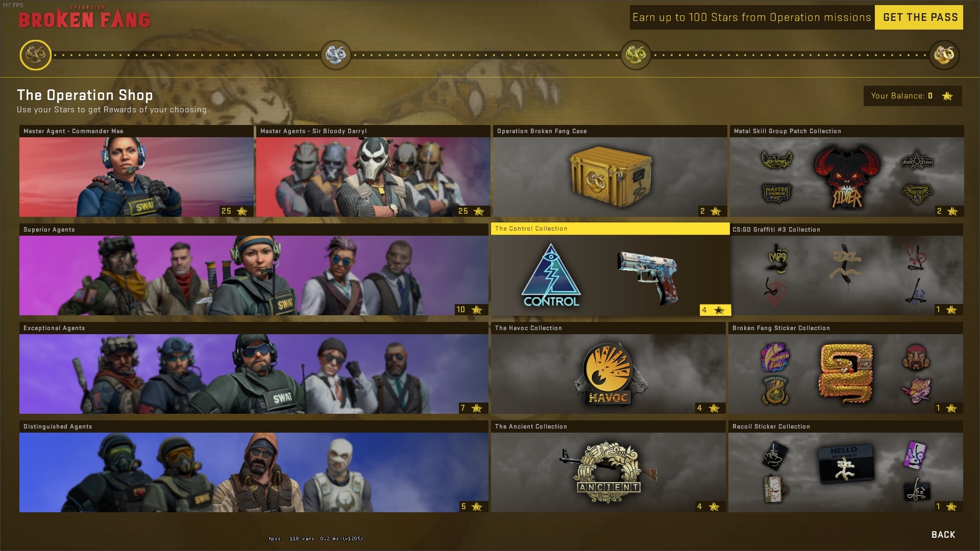Select the Superior Agents banner

click(x=254, y=269)
